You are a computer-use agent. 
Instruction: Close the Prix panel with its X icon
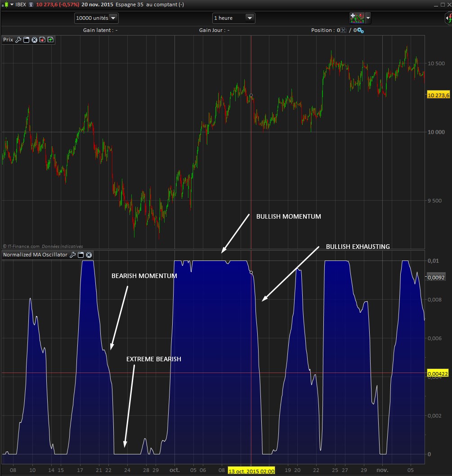click(x=34, y=40)
